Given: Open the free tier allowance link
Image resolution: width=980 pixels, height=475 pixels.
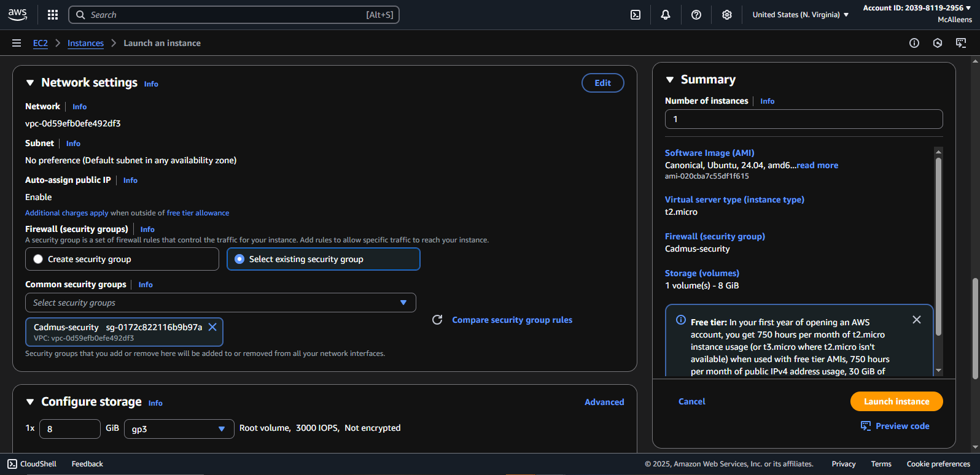Looking at the screenshot, I should coord(198,213).
